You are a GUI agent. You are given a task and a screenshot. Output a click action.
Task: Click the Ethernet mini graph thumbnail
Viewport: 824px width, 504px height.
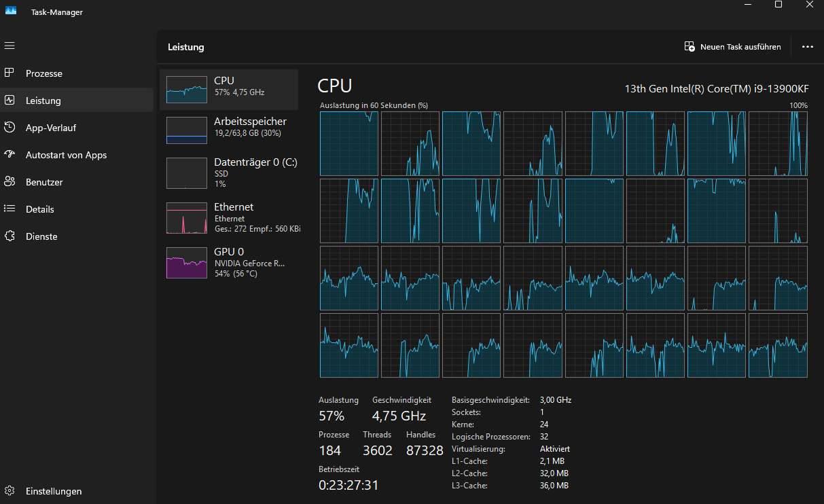[187, 218]
